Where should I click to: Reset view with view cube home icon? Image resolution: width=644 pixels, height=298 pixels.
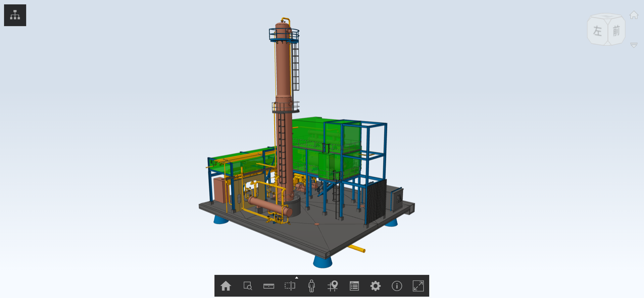coord(634,15)
